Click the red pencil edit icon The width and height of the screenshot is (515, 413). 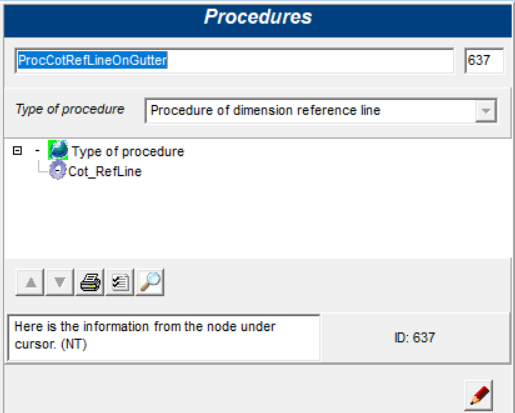[x=479, y=395]
